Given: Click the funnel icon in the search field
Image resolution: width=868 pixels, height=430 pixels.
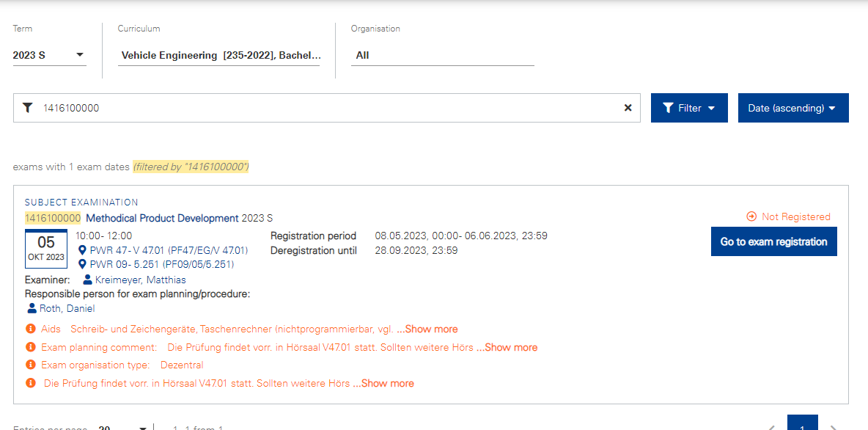Looking at the screenshot, I should (28, 108).
